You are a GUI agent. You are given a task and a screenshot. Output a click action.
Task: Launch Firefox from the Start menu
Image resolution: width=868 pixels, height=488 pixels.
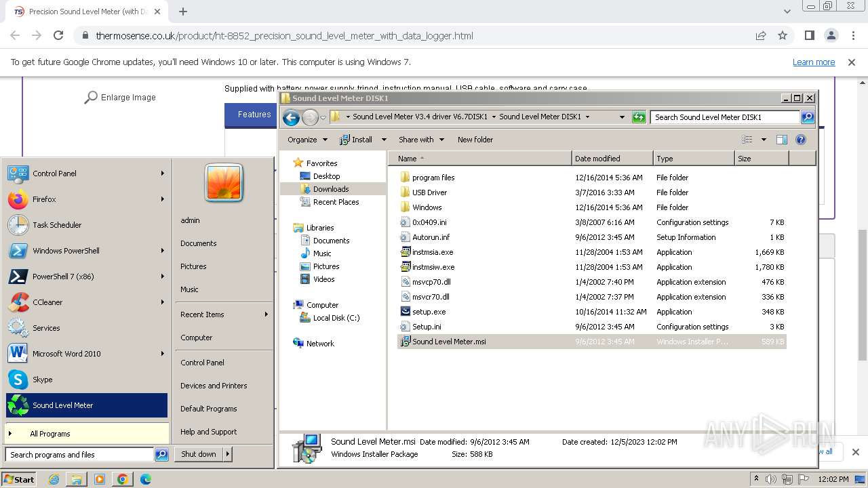click(x=87, y=199)
